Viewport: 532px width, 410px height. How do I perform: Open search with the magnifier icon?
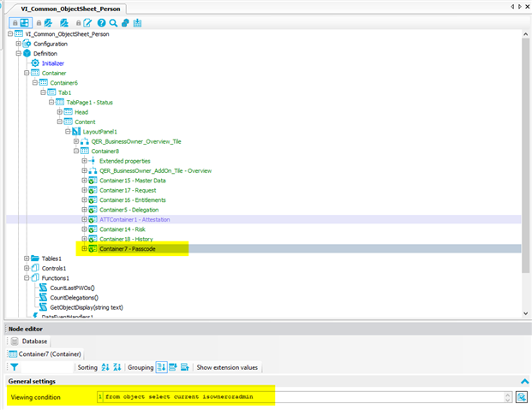pos(113,23)
